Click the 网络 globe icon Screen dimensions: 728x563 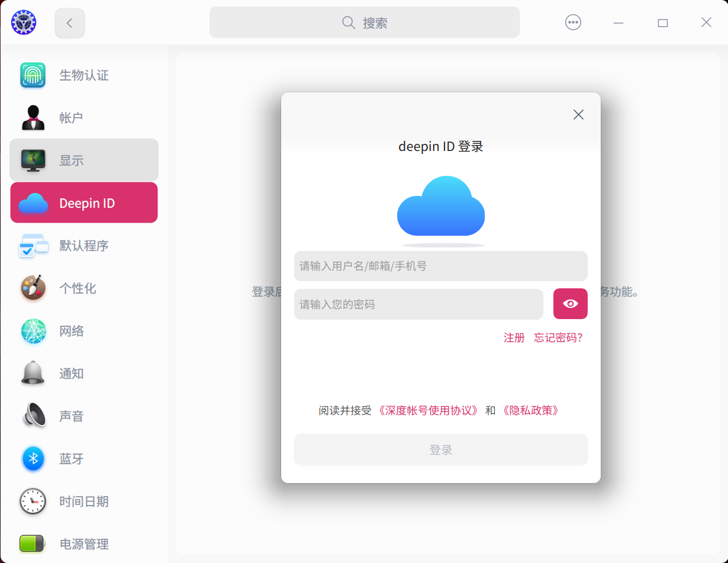(x=33, y=331)
